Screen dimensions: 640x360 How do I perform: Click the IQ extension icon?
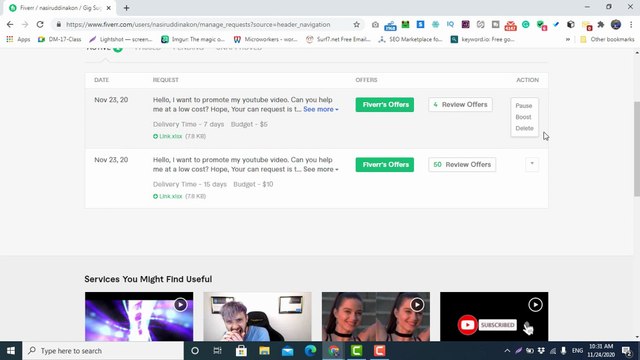pyautogui.click(x=450, y=24)
